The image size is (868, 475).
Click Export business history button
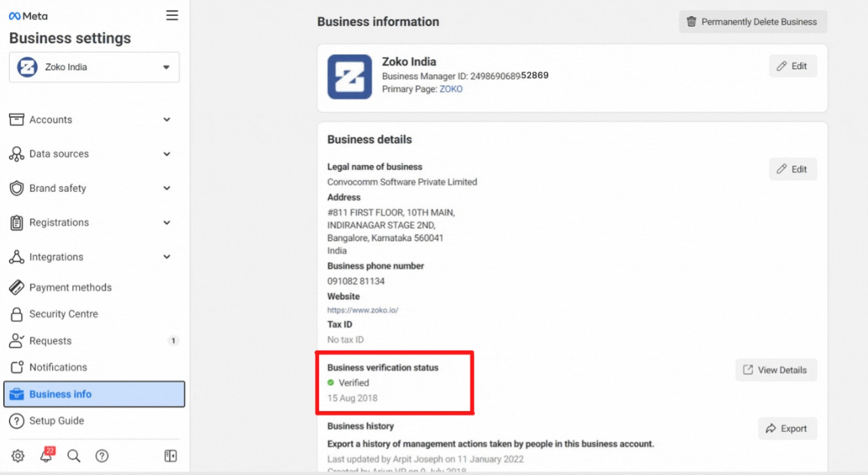[787, 429]
